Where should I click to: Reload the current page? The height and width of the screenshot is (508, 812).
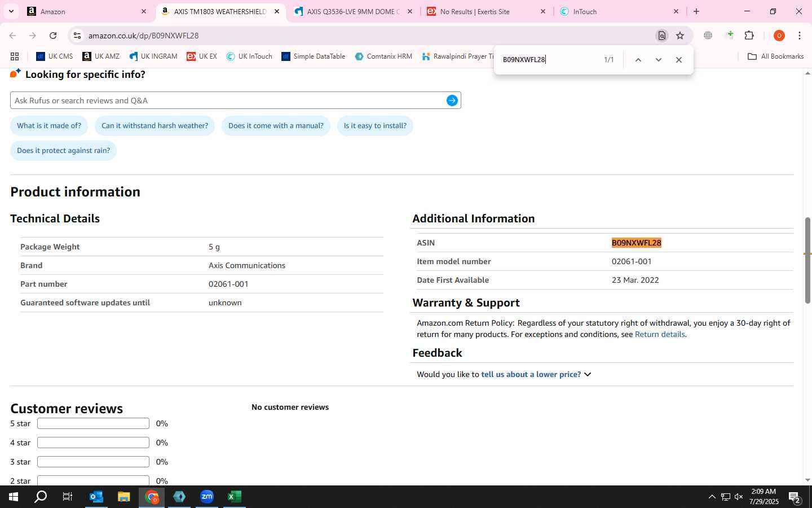[x=53, y=36]
